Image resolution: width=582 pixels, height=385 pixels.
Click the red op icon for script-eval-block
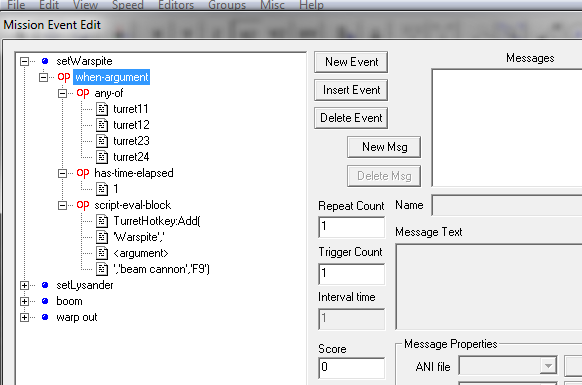pyautogui.click(x=83, y=205)
